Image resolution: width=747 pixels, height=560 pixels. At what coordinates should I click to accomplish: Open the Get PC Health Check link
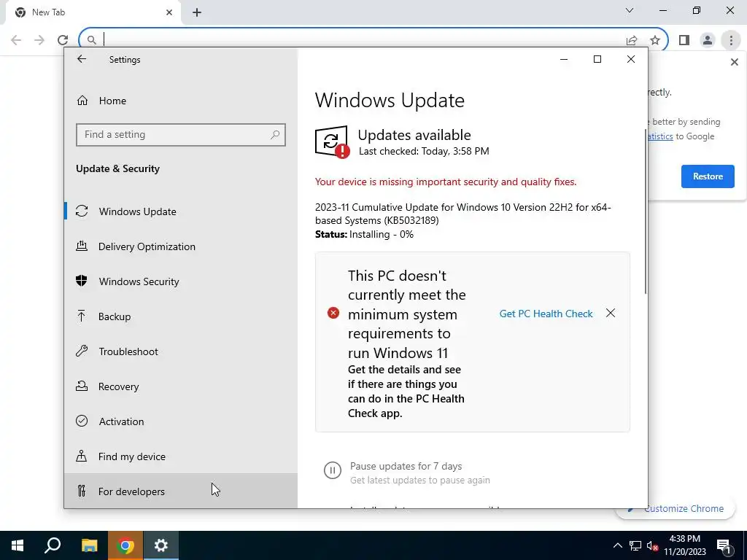(546, 314)
